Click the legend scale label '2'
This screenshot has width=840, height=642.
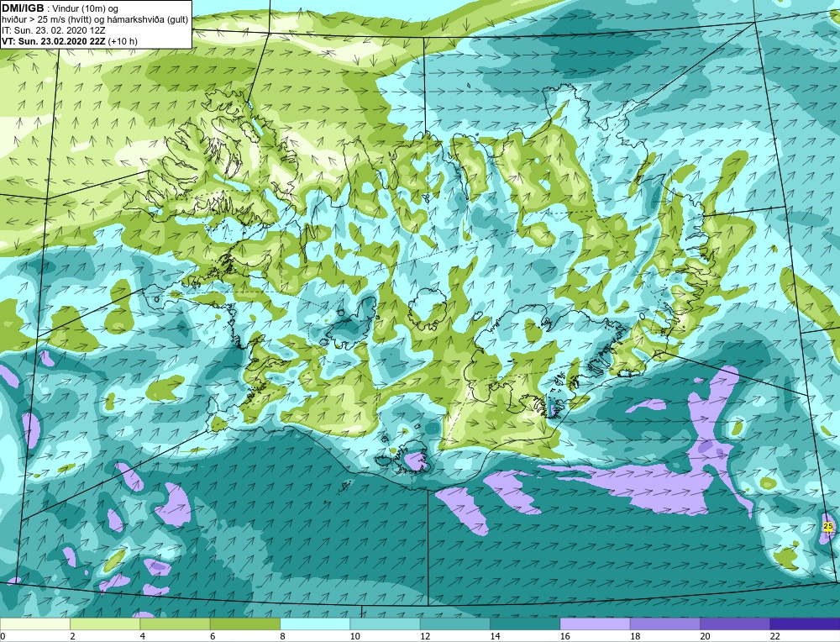(x=72, y=636)
